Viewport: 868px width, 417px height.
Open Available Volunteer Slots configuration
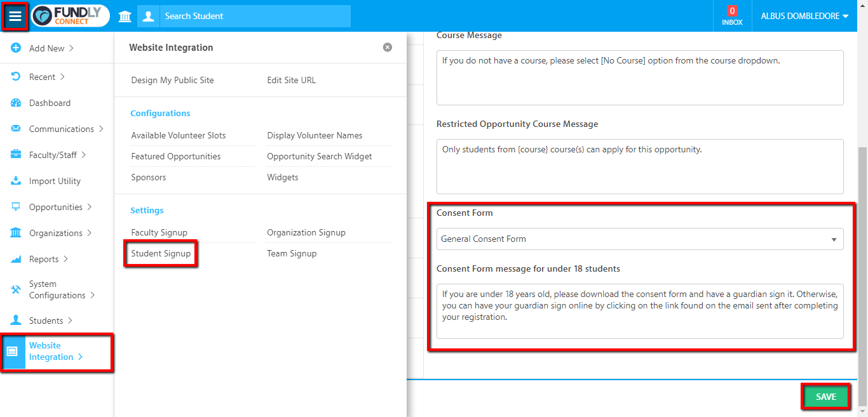179,135
